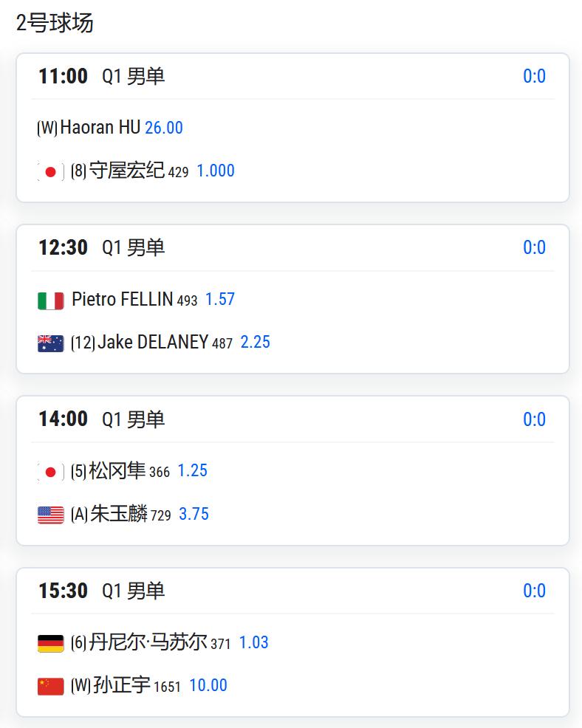Pick odds 2.25 for Jake DELANEY
Viewport: 582px width, 728px height.
click(255, 342)
